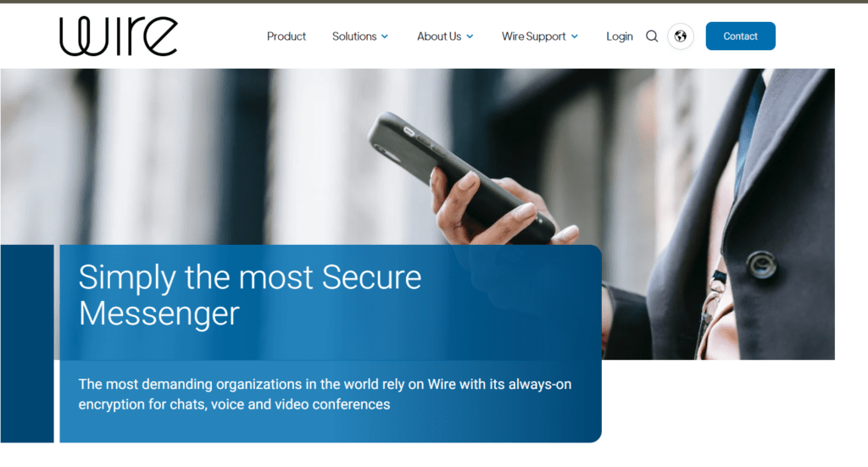Viewport: 868px width, 467px height.
Task: Click the blue hero banner panel
Action: (331, 343)
